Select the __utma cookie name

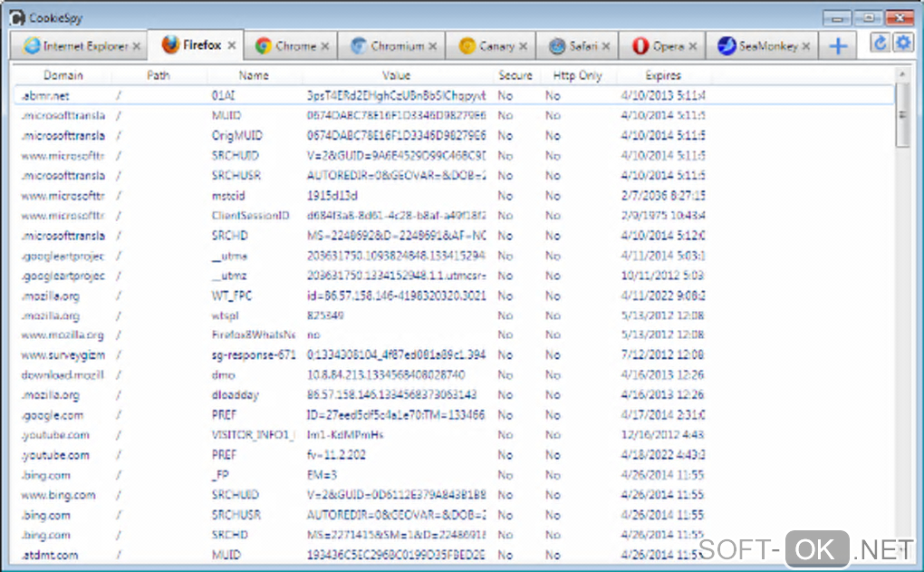tap(229, 256)
